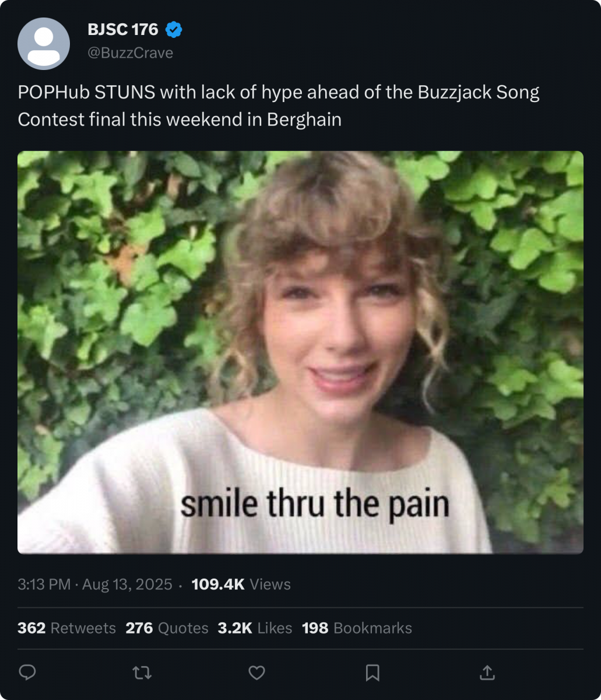This screenshot has width=601, height=700.
Task: Open the 3:13 PM timestamp link
Action: tap(44, 584)
